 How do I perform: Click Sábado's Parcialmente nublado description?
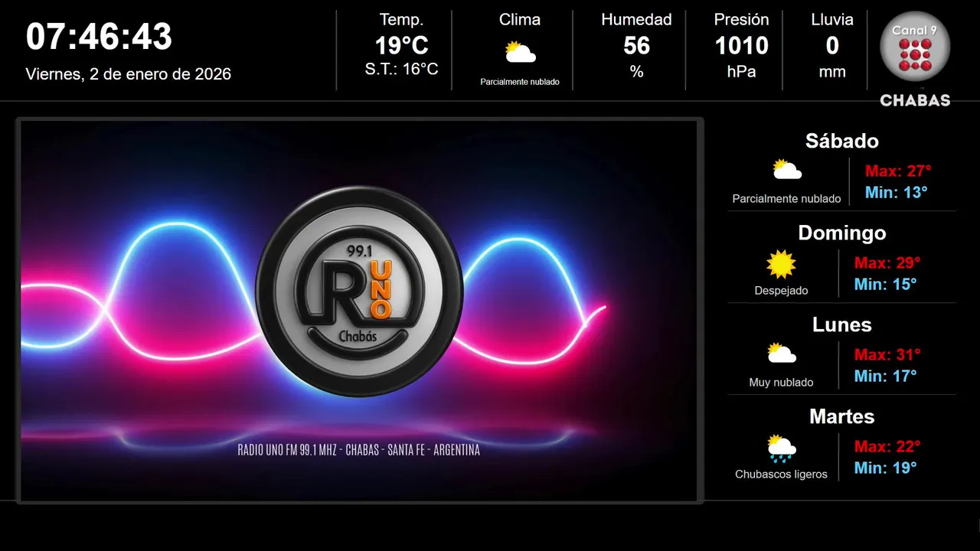coord(786,199)
